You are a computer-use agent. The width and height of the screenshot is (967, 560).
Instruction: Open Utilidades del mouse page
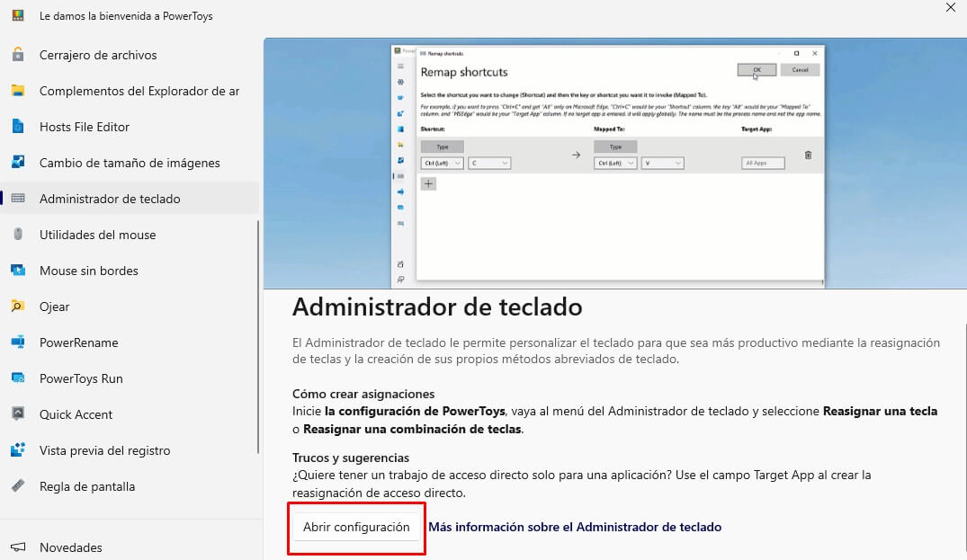[x=130, y=234]
